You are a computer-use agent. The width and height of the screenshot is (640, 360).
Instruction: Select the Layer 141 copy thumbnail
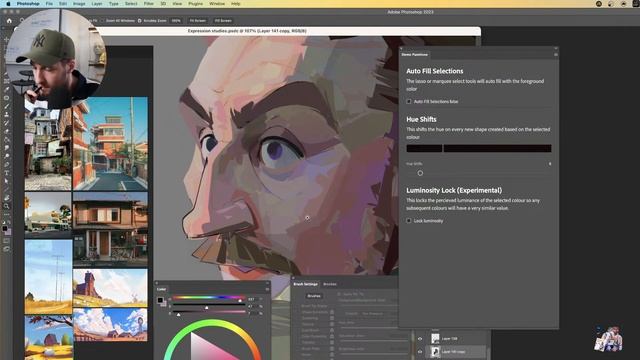[x=435, y=351]
